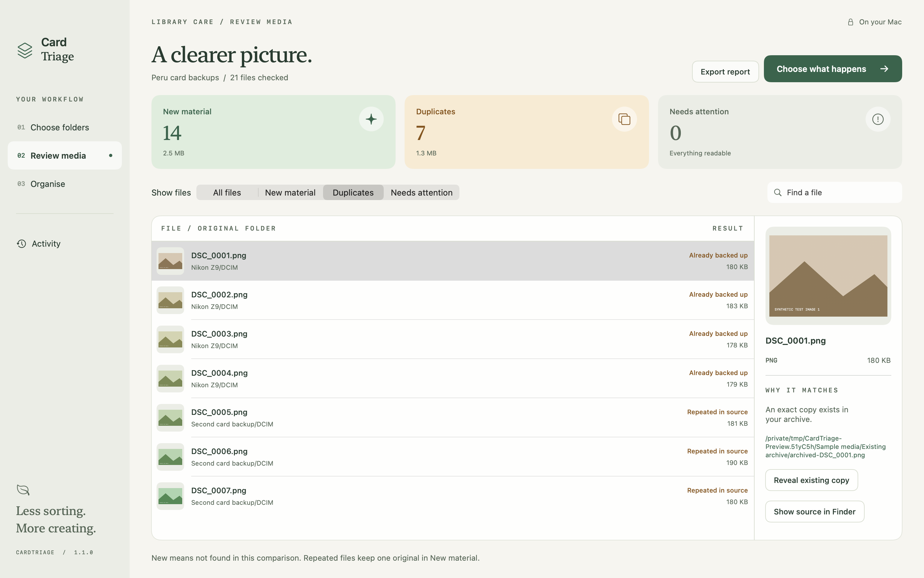
Task: Click the sparkle icon on New material card
Action: click(x=371, y=119)
